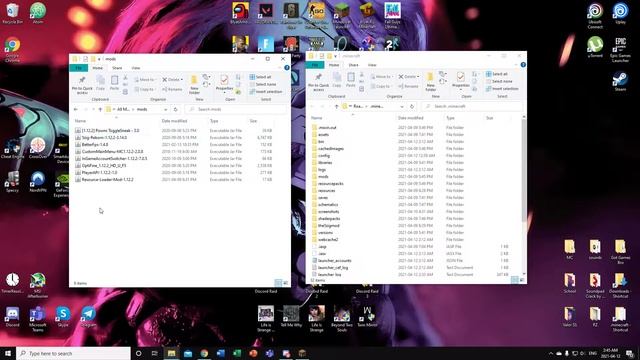Switch to View tab in mods window
Image resolution: width=640 pixels, height=360 pixels.
(136, 68)
